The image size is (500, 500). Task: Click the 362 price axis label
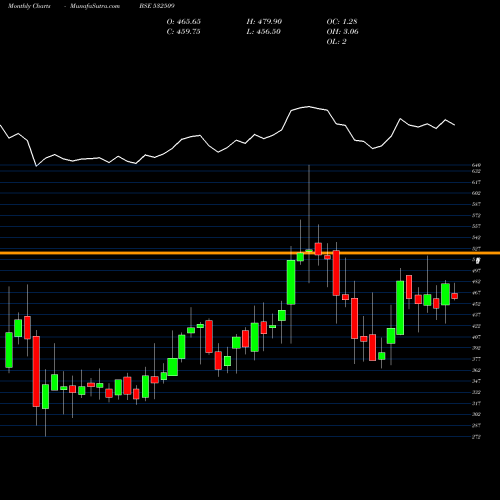[x=476, y=370]
